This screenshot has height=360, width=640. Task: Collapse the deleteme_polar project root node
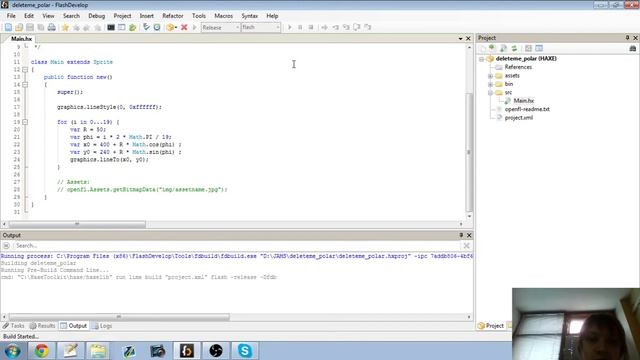coord(482,59)
